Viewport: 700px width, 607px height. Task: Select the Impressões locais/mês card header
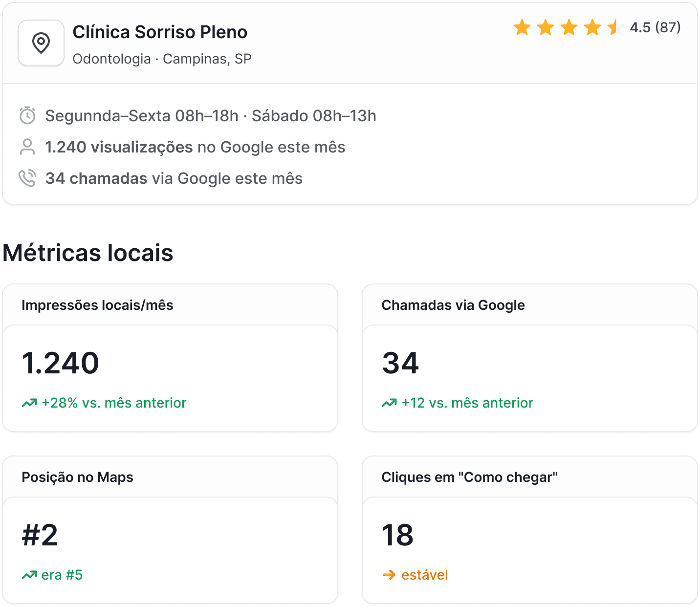[97, 304]
